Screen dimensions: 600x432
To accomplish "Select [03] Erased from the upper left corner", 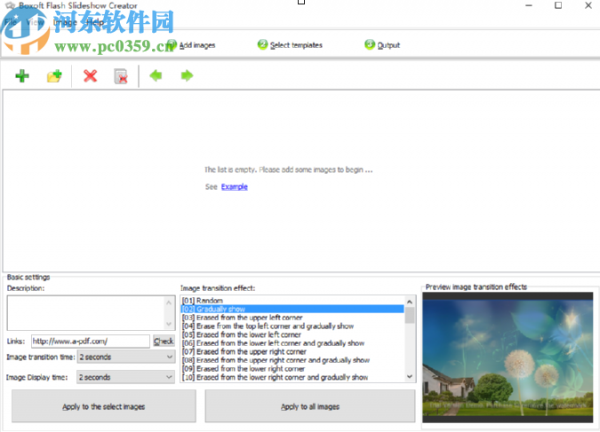I will [x=292, y=318].
